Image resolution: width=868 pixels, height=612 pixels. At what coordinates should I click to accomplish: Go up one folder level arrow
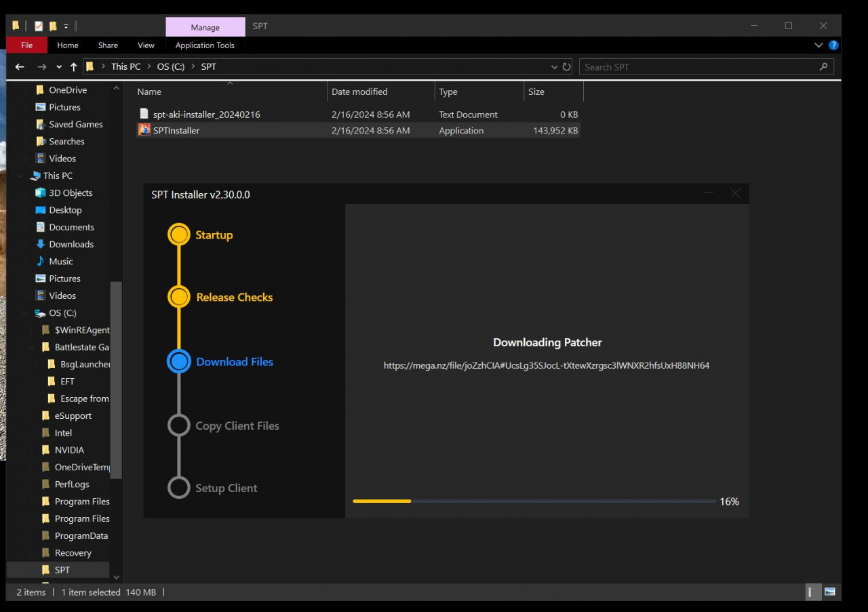tap(73, 66)
